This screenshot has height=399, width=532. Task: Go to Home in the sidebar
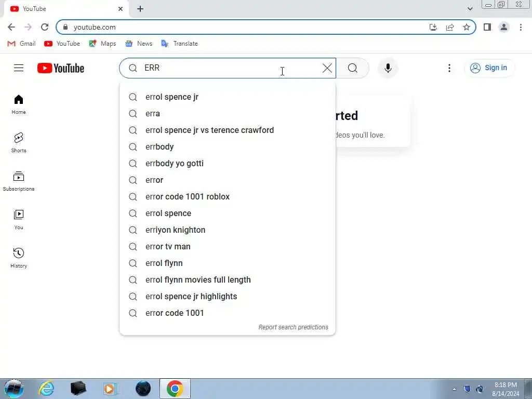(x=19, y=104)
